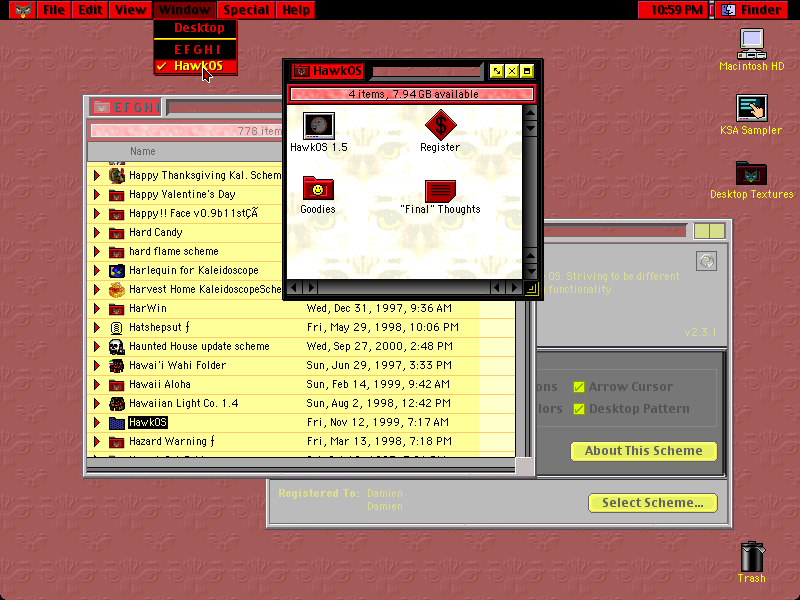The image size is (800, 600).
Task: Choose Desktop from the Window menu
Action: point(195,28)
